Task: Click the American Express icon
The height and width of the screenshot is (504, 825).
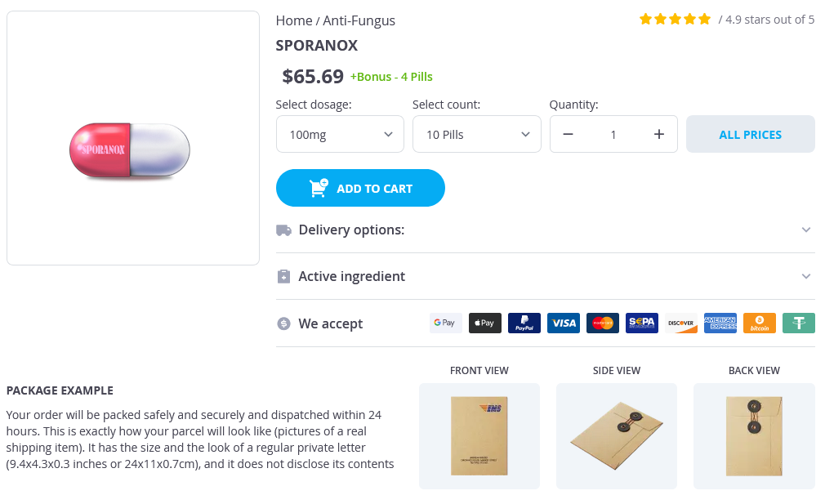Action: pyautogui.click(x=720, y=323)
